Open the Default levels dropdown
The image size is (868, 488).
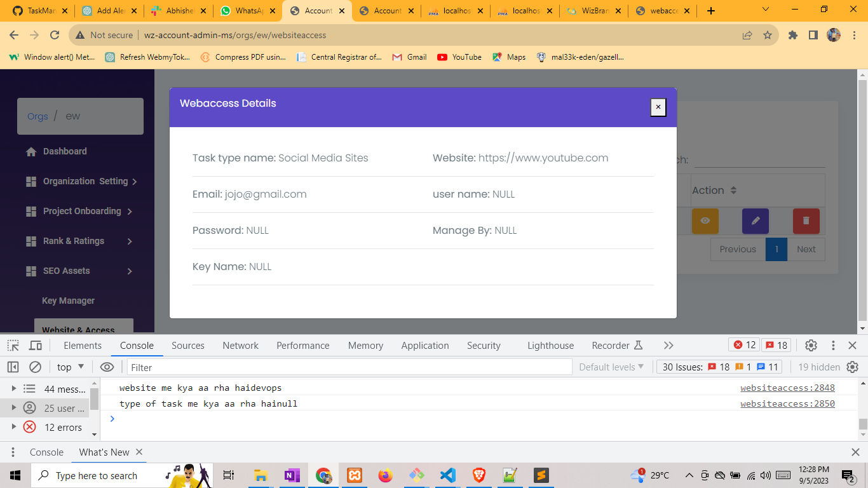(611, 367)
